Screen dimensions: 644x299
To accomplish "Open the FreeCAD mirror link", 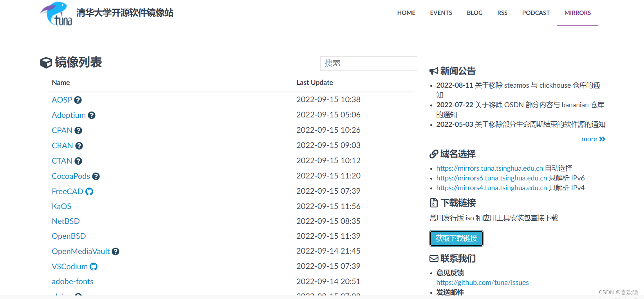I will point(67,191).
